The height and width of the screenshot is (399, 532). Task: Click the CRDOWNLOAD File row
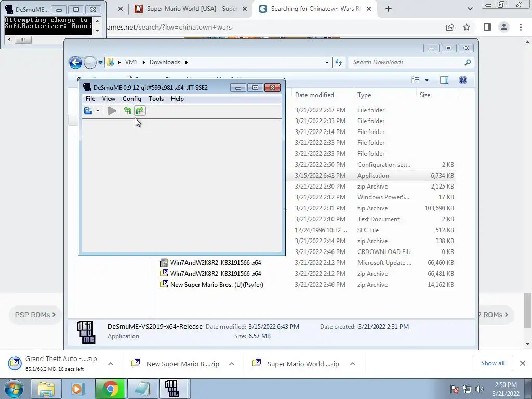[x=371, y=252]
